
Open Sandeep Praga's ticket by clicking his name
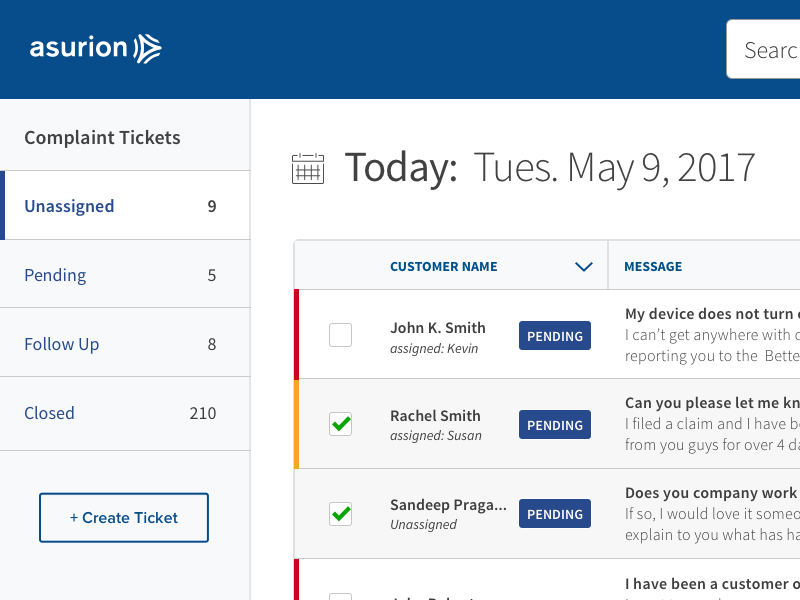[448, 504]
